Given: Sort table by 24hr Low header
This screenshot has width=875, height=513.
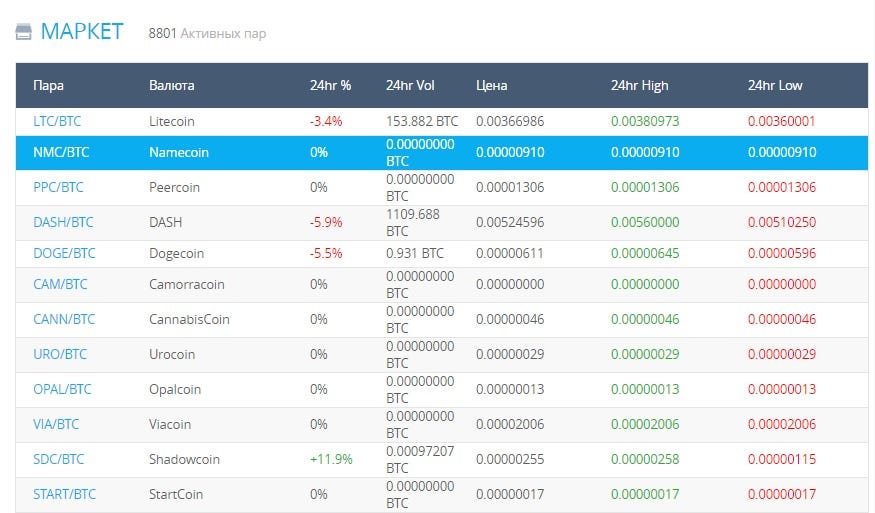Looking at the screenshot, I should pyautogui.click(x=775, y=85).
